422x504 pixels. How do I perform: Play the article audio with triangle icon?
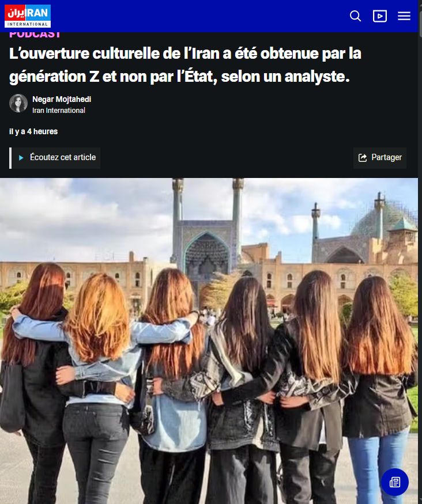coord(21,158)
